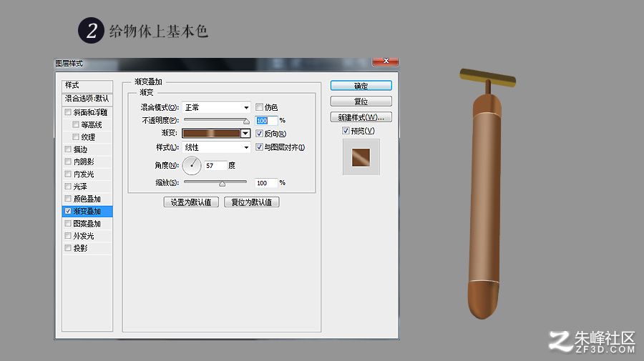
Task: Open 样式 linear style dropdown
Action: pos(216,147)
